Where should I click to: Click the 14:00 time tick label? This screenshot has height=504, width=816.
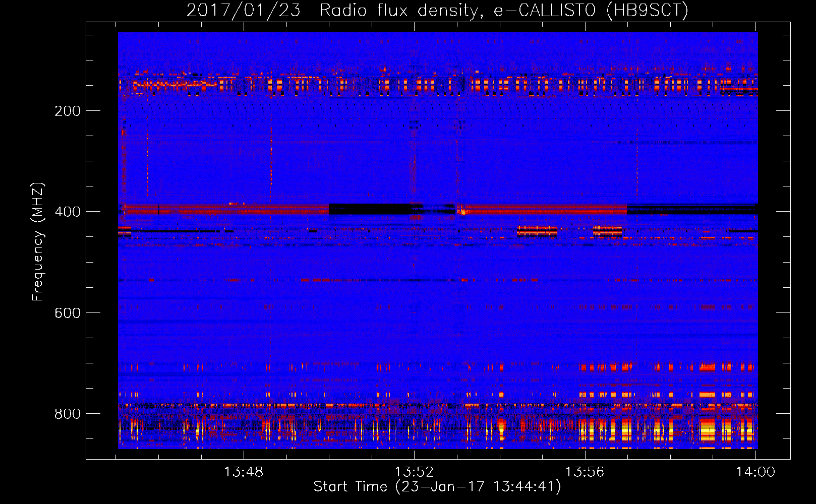(x=755, y=472)
